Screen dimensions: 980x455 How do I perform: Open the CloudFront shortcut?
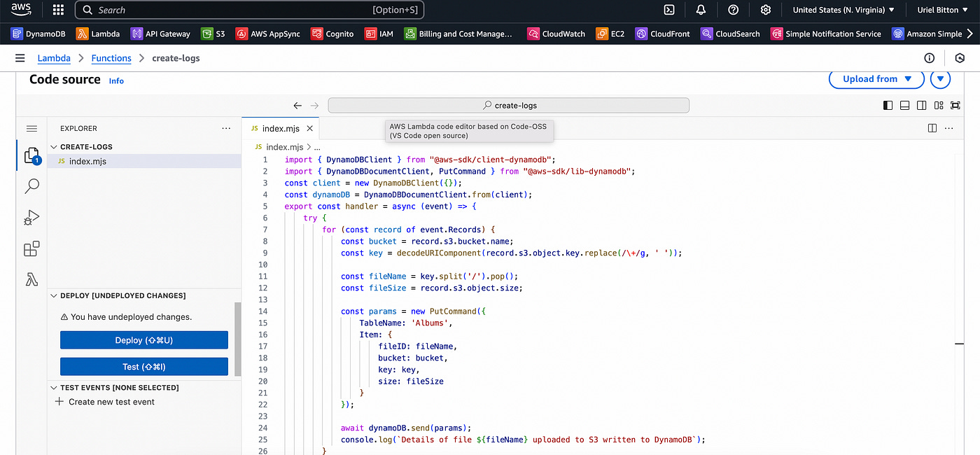click(662, 34)
